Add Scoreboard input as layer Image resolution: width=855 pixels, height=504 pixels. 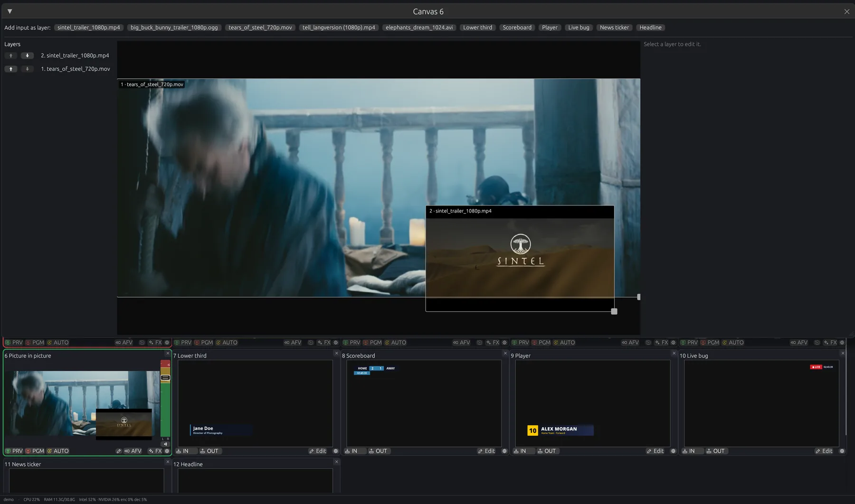(517, 28)
